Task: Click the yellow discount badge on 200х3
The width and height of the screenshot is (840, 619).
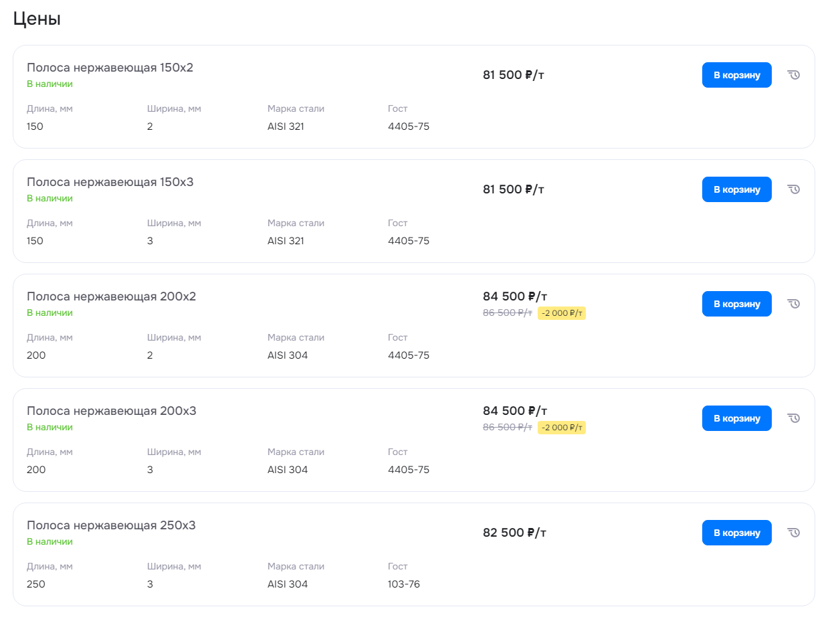Action: point(562,428)
